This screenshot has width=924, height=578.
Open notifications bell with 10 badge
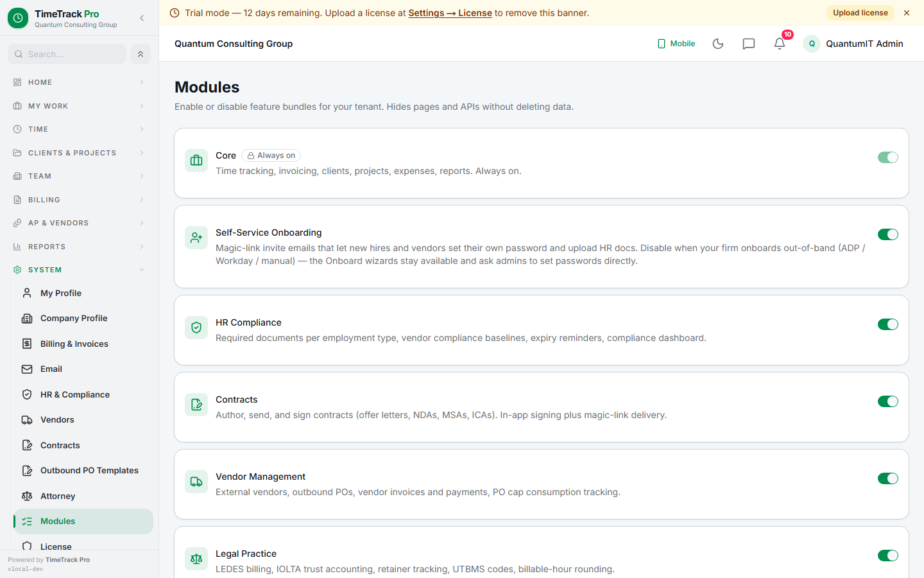coord(780,44)
